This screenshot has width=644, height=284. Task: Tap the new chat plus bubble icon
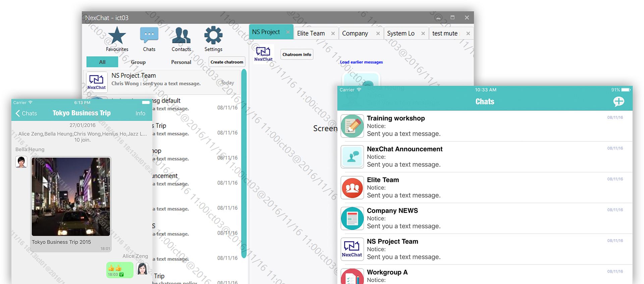pos(619,101)
